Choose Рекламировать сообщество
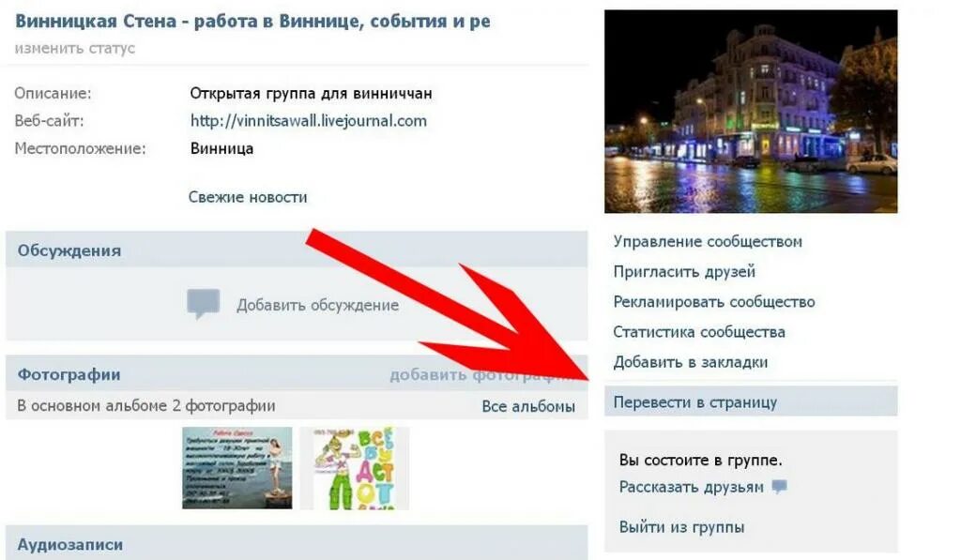Image resolution: width=961 pixels, height=560 pixels. click(x=714, y=301)
